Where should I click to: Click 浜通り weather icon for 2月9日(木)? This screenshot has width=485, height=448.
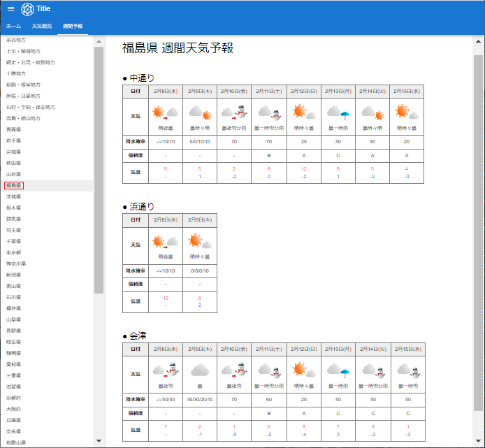200,241
